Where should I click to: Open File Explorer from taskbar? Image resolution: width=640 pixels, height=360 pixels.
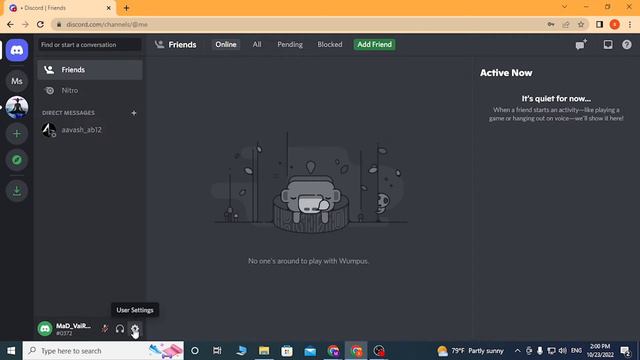coord(264,351)
